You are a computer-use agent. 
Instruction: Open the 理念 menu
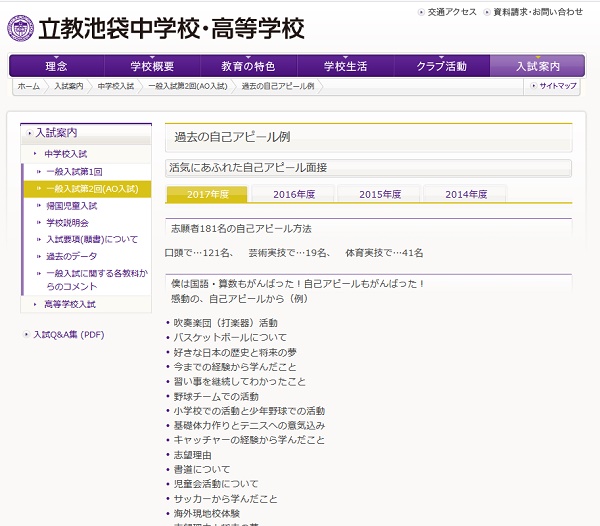click(x=56, y=66)
